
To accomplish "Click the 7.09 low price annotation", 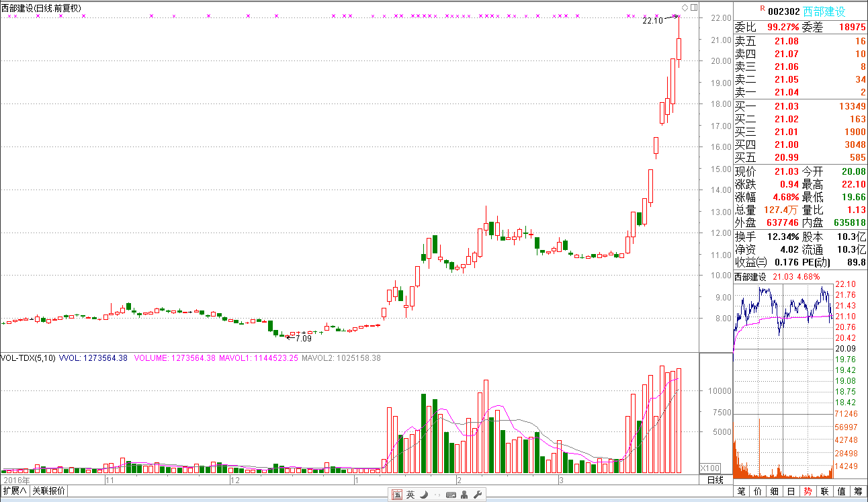I will [x=304, y=339].
